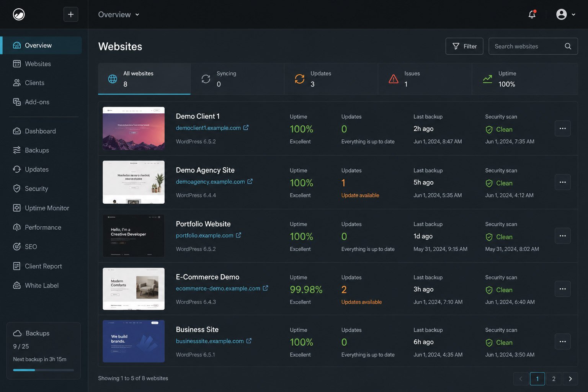The image size is (588, 392).
Task: Open Business Site thumbnail
Action: [134, 341]
